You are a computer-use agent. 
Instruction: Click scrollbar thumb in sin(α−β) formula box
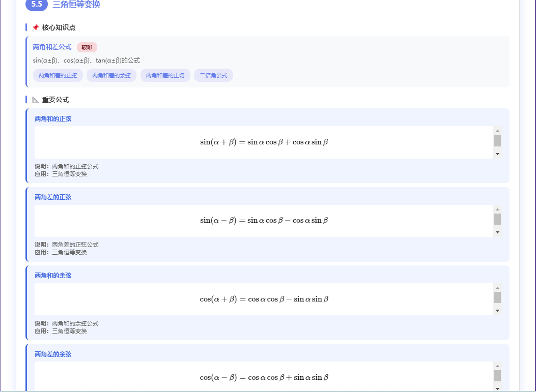497,219
